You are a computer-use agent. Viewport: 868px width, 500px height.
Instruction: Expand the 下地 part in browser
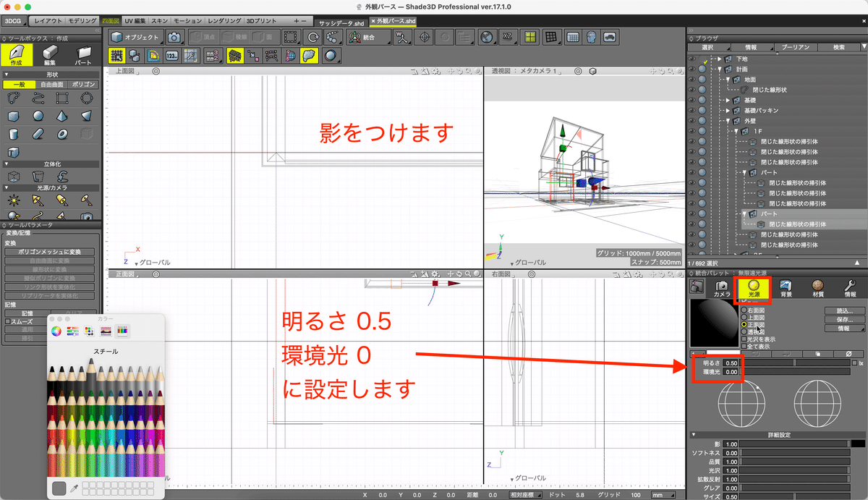tap(719, 59)
